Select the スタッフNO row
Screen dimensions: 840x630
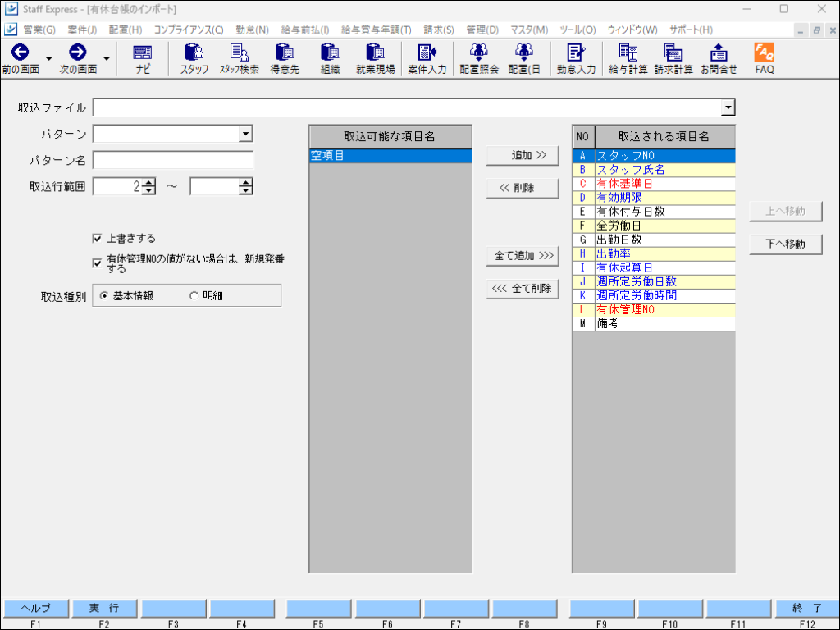pyautogui.click(x=654, y=155)
